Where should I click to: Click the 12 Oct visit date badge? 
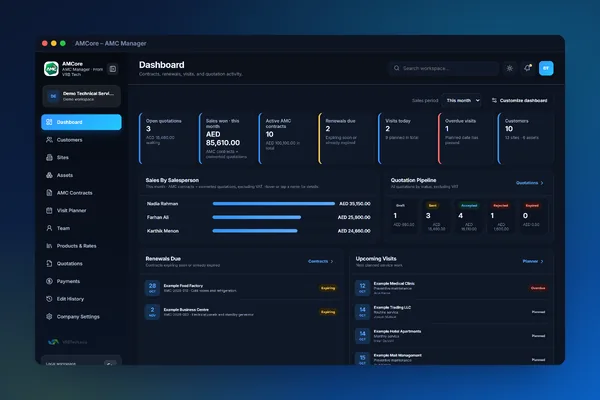tap(362, 288)
